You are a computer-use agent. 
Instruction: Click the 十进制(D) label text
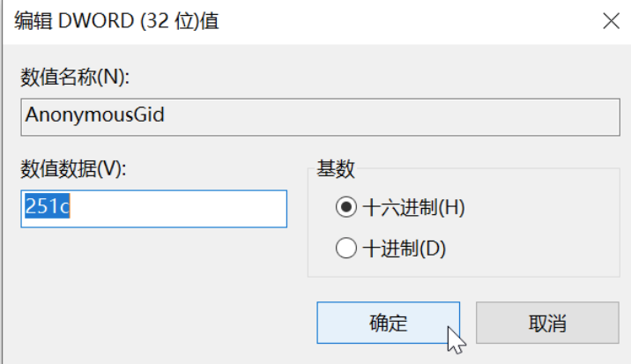click(404, 249)
